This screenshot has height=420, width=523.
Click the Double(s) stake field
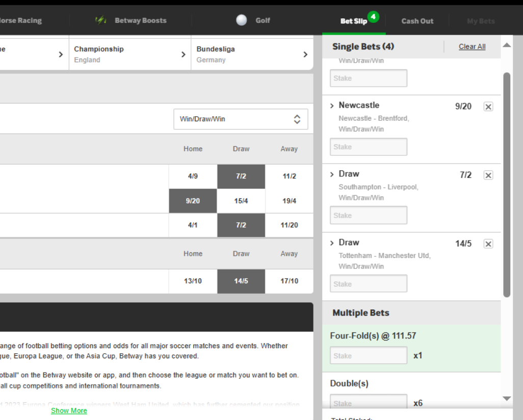[369, 402]
